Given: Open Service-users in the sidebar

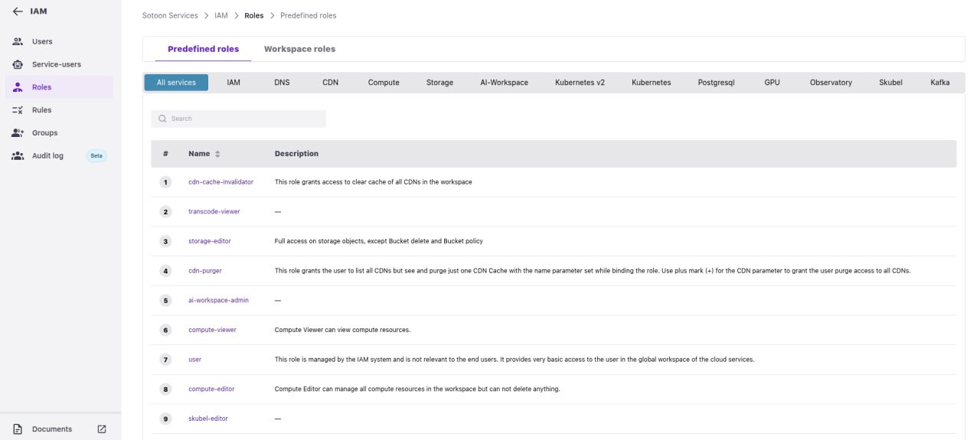Looking at the screenshot, I should click(57, 64).
